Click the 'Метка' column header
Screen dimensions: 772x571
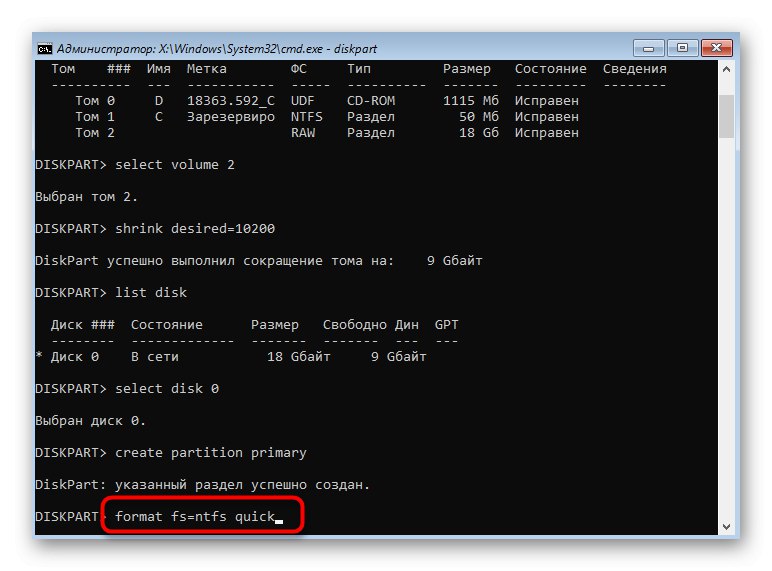pyautogui.click(x=207, y=68)
